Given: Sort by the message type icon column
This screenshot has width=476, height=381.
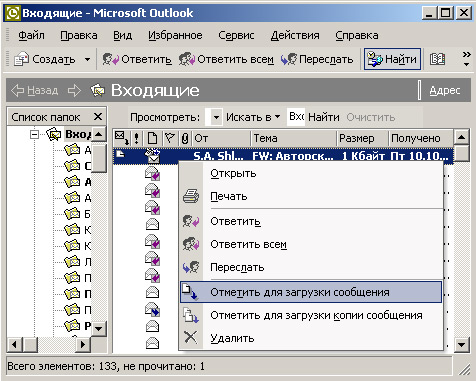Looking at the screenshot, I should pos(122,138).
